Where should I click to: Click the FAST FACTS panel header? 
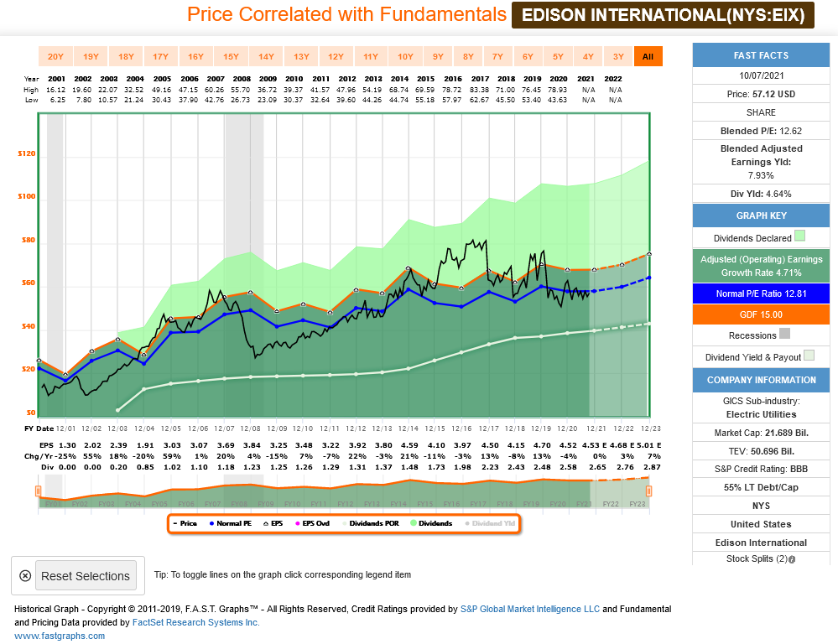tap(761, 55)
